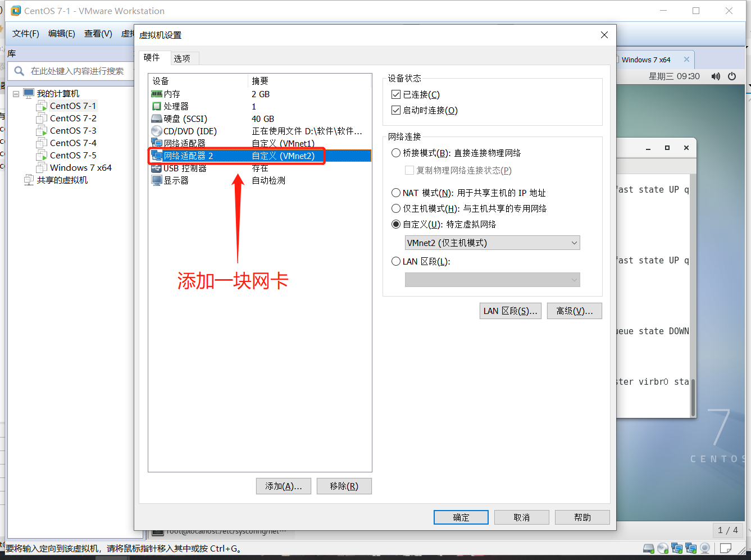Click the CentOS 7-1 VM icon in library

pos(42,106)
